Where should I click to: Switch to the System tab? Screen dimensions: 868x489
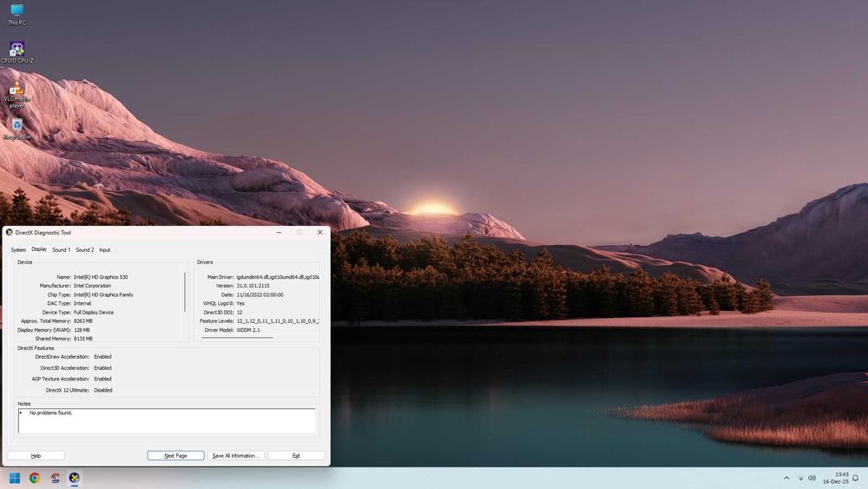click(x=18, y=250)
